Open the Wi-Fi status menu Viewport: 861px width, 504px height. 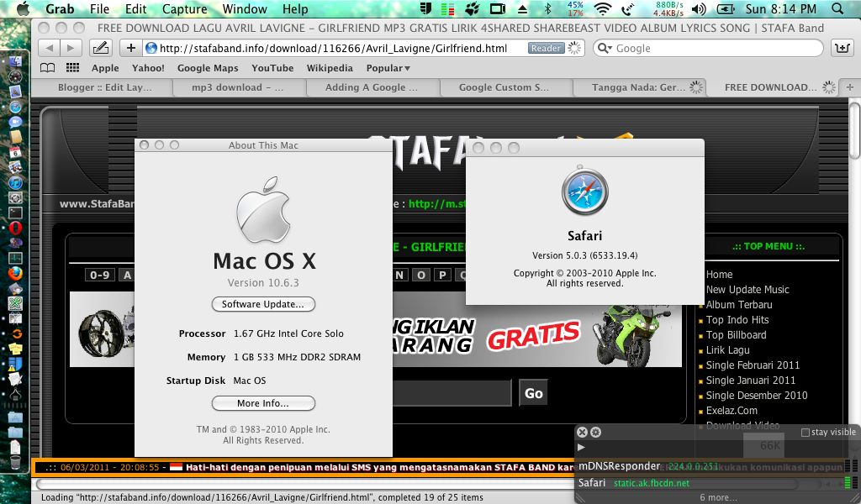tap(602, 8)
